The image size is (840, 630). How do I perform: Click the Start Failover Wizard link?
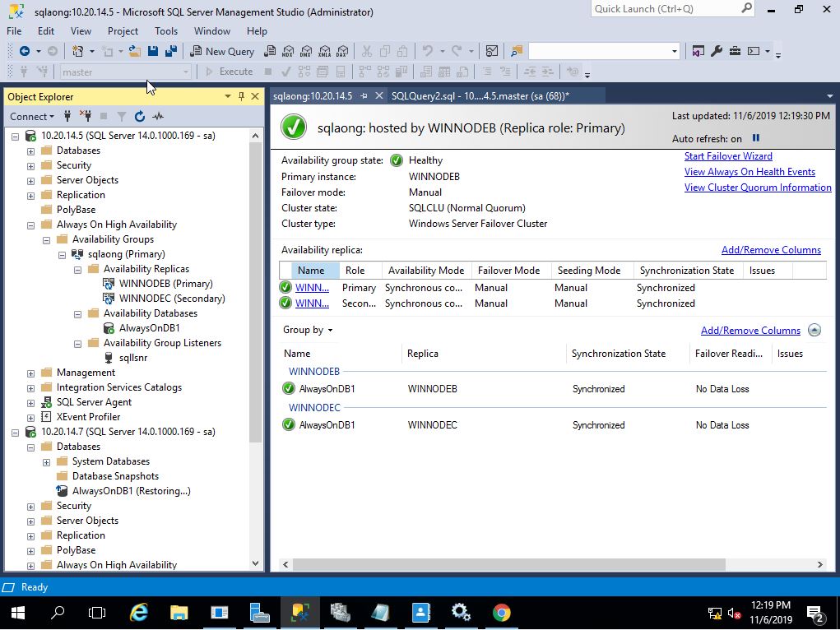728,156
